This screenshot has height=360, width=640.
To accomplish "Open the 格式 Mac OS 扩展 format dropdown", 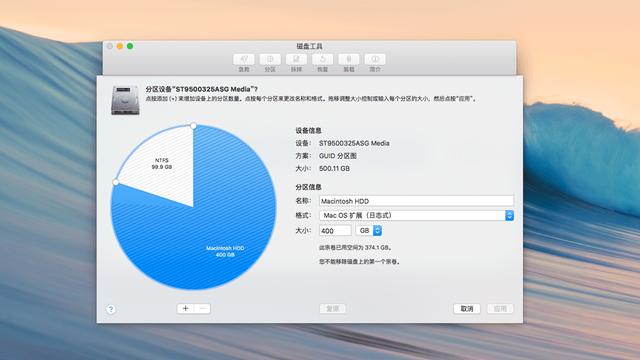I will point(416,215).
